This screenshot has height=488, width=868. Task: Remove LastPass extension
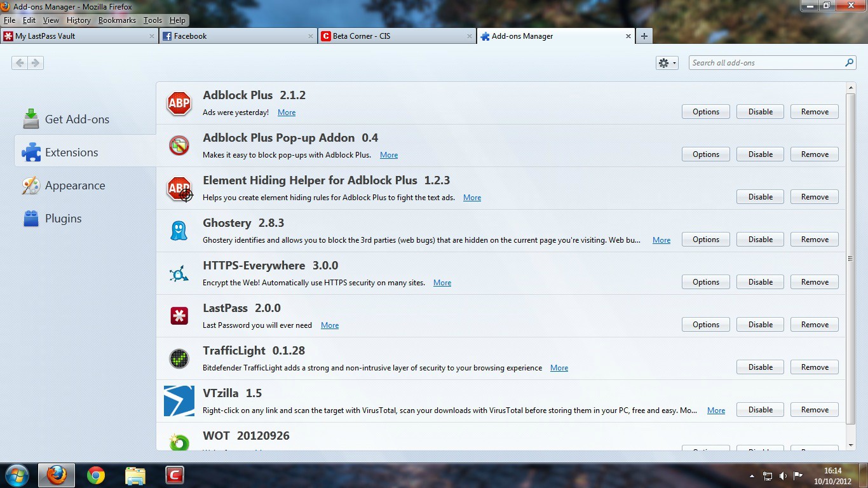815,325
